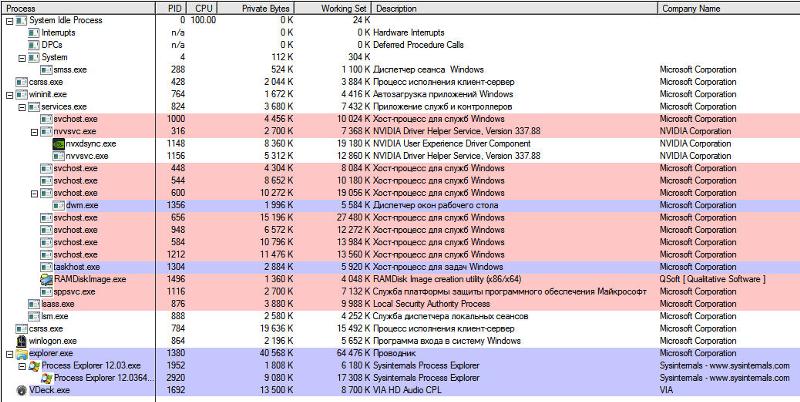Click the explorer.exe folder icon

click(21, 353)
